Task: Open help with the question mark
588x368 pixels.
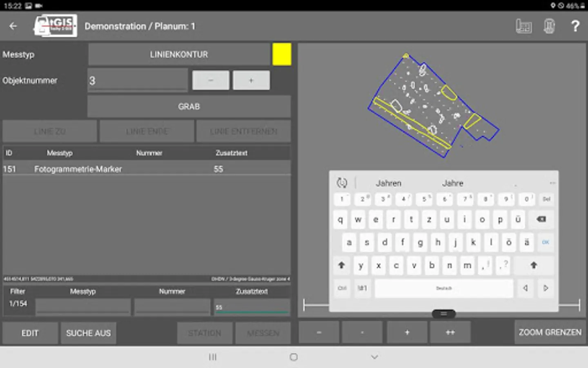Action: (575, 26)
